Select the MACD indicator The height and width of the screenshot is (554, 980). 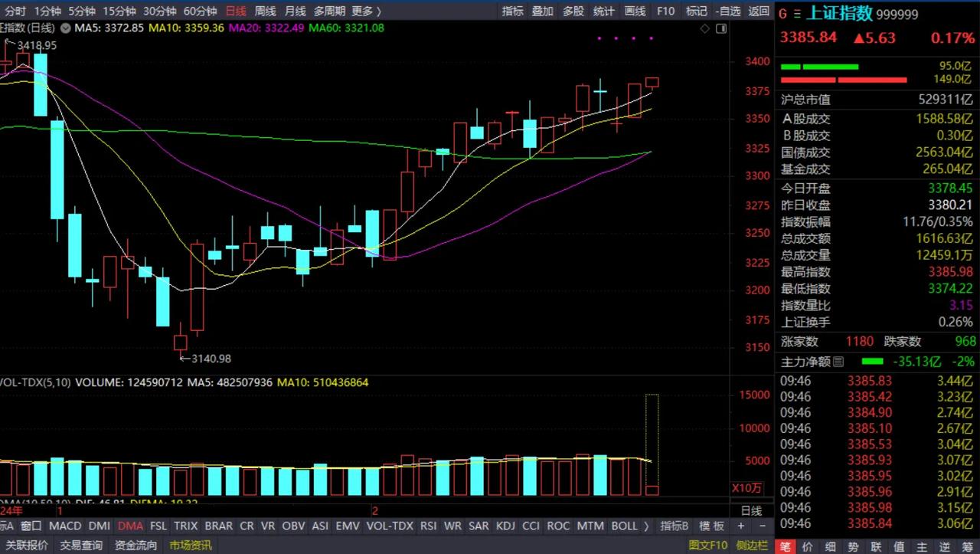pos(65,526)
